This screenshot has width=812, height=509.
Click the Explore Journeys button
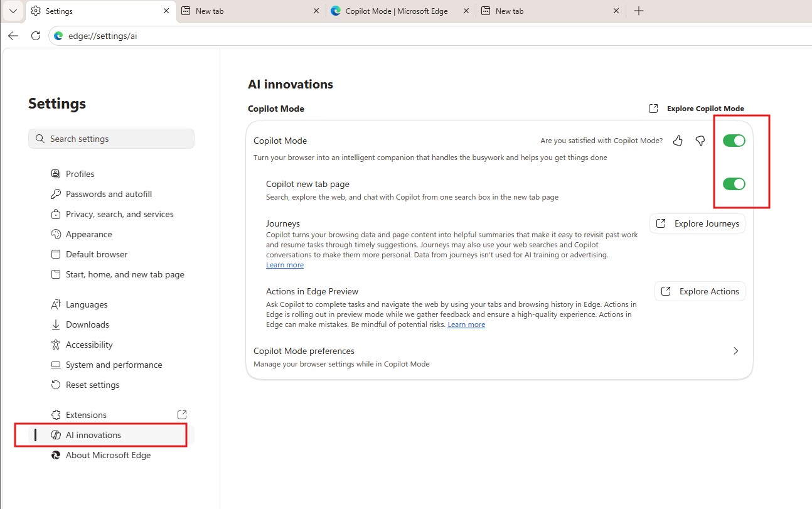point(697,223)
